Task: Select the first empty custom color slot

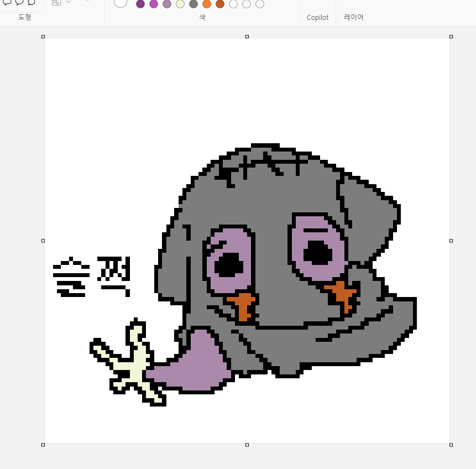Action: [233, 4]
